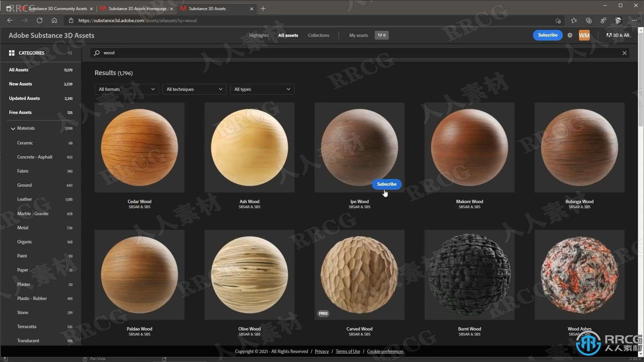Filter by Ground materials

click(45, 185)
